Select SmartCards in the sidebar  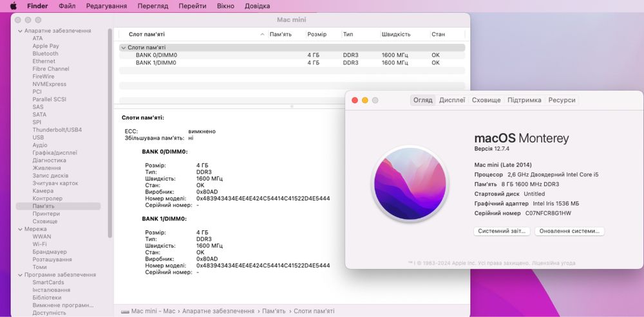coord(48,282)
